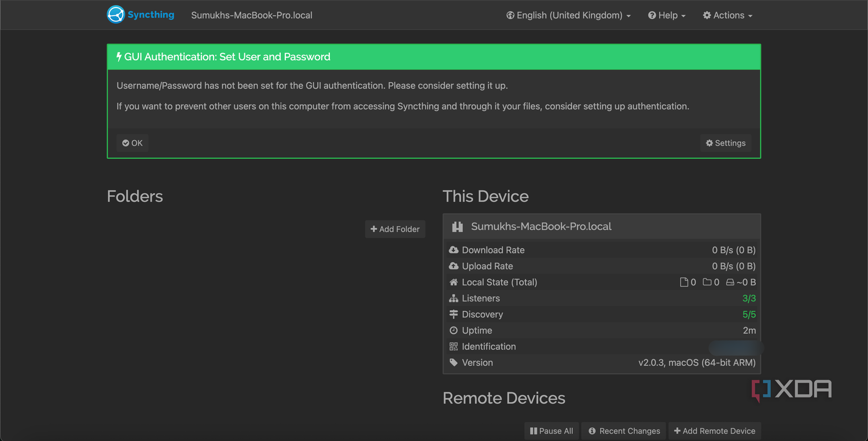Click the Download Rate cloud icon

tap(454, 250)
